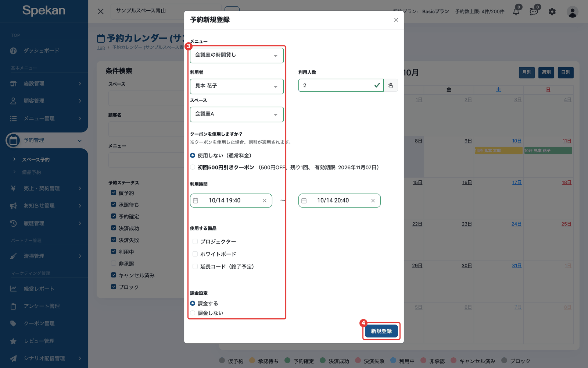Click the 清掃管理 broom icon
This screenshot has height=368, width=588.
tap(13, 256)
